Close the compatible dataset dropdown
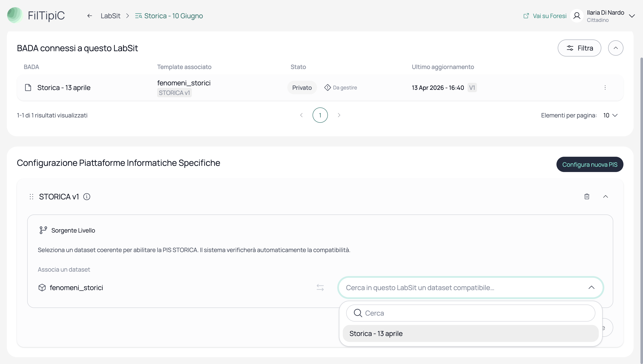The image size is (643, 364). [591, 288]
